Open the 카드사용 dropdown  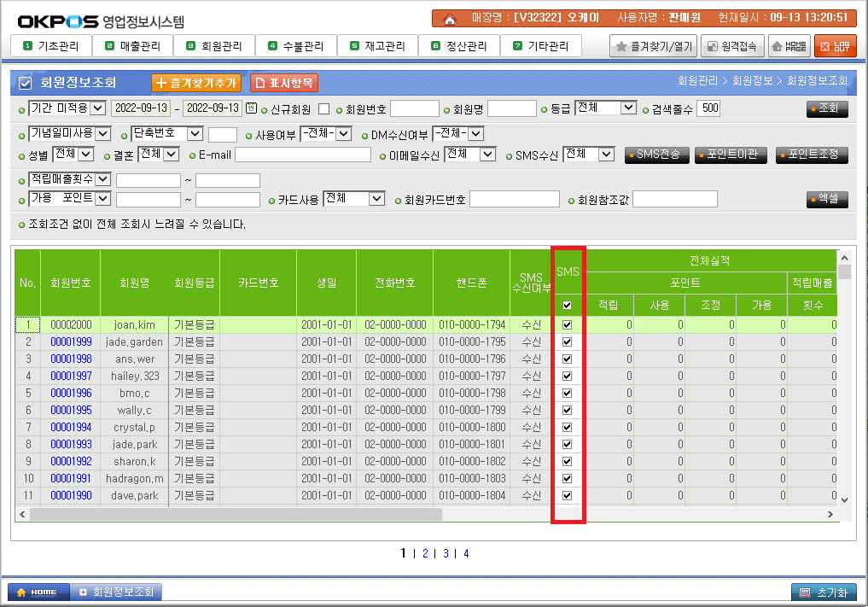pos(354,198)
